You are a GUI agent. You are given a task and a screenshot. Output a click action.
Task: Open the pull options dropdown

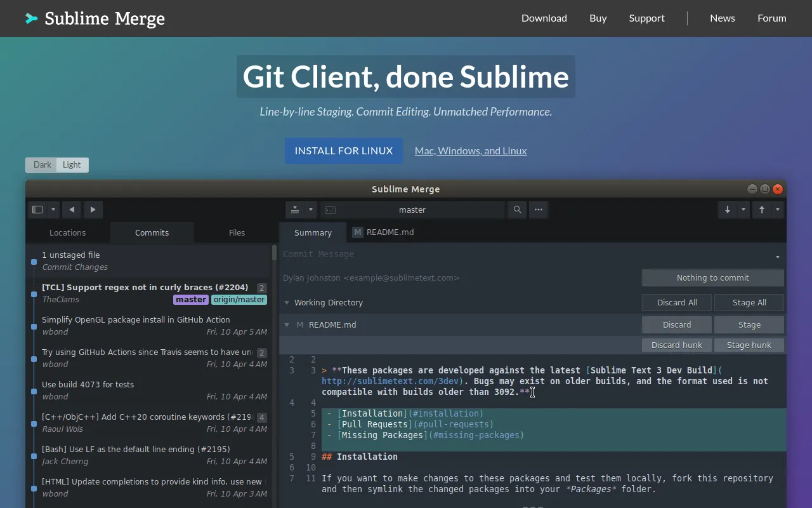point(743,210)
